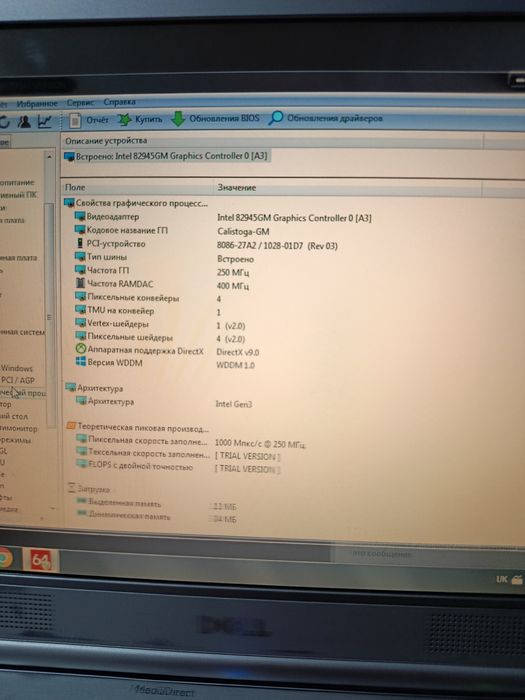525x700 pixels.
Task: Click the DirectX Xbox-style icon
Action: point(81,349)
